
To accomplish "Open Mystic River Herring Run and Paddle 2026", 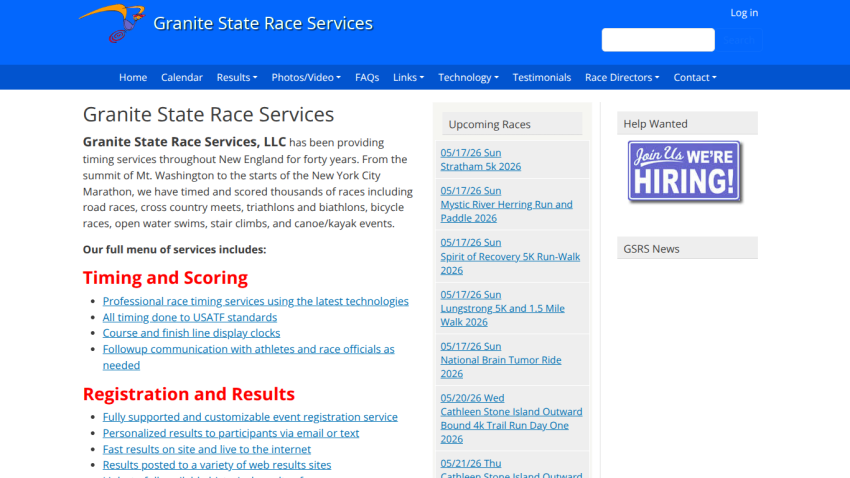I will point(506,211).
